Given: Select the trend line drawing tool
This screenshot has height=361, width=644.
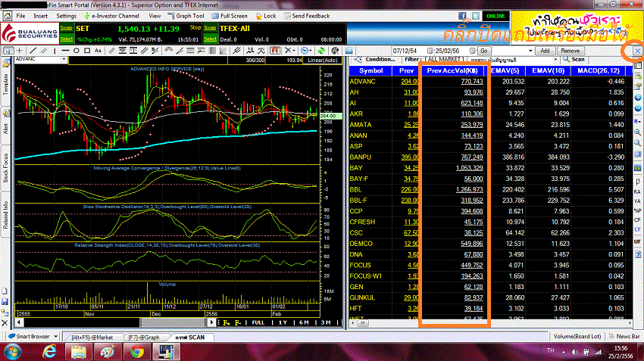Looking at the screenshot, I should coord(33,51).
